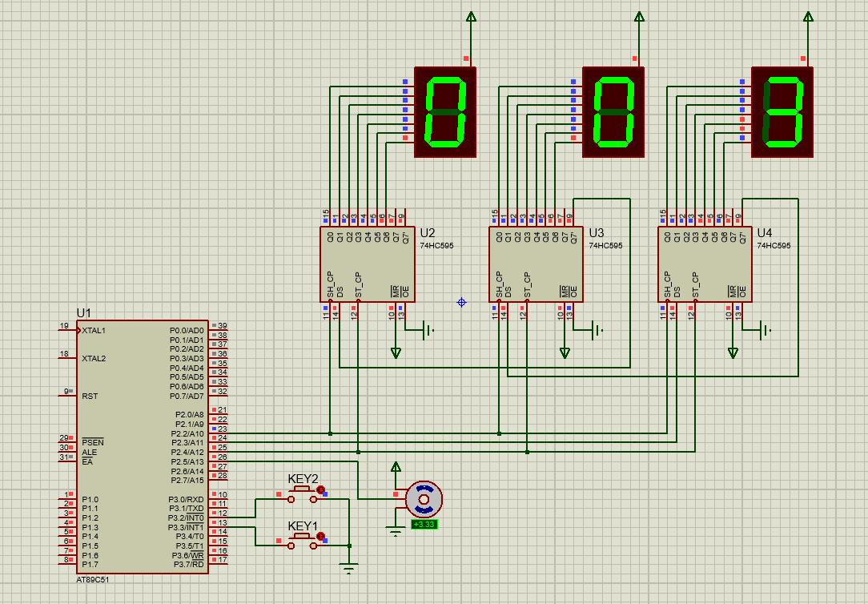Select the ground symbol beside U2's OE pin
This screenshot has height=604, width=868.
(428, 331)
